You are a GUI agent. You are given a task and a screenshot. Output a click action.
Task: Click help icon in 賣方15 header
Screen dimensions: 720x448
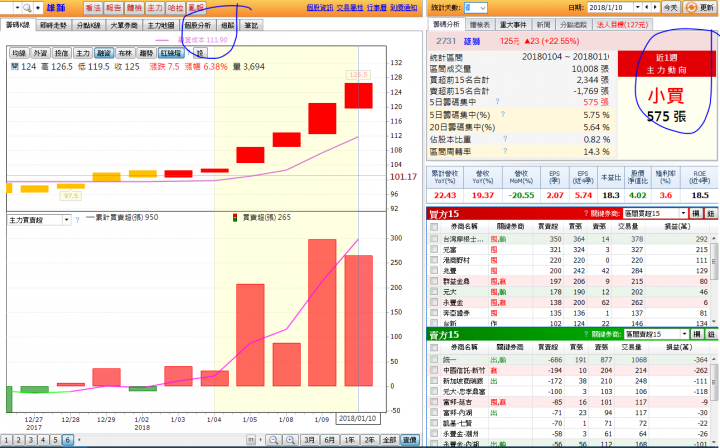(x=586, y=334)
